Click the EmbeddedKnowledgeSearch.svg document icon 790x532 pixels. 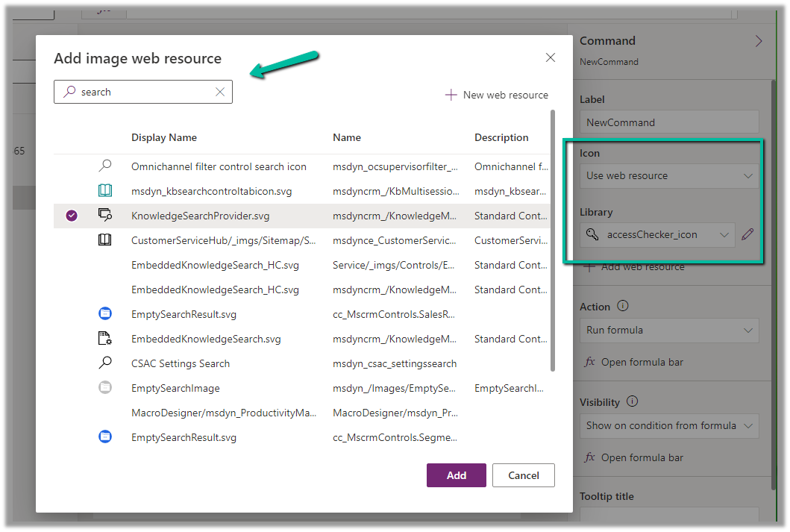pos(105,339)
